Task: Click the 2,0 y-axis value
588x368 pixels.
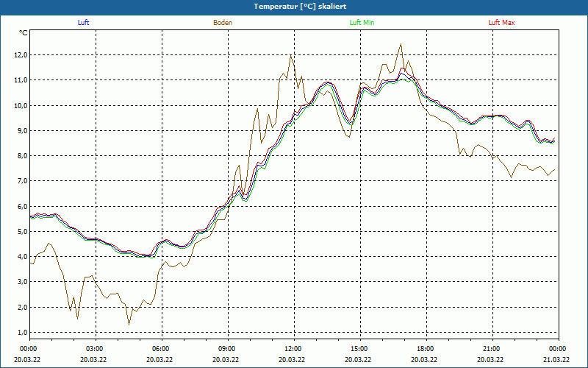Action: [23, 308]
